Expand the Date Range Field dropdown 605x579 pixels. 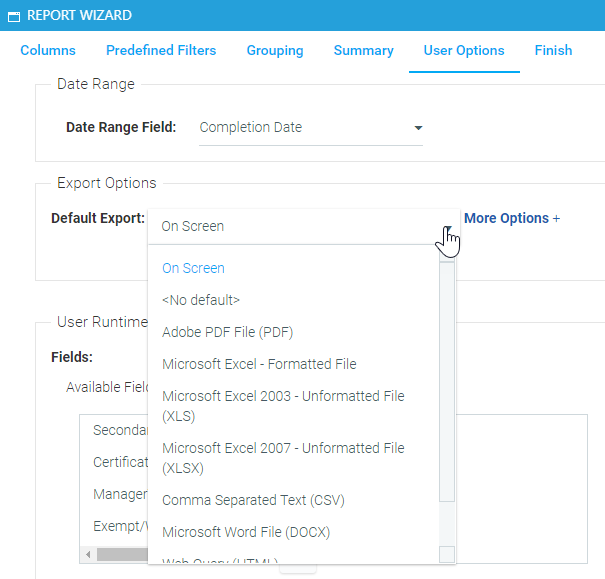(x=418, y=128)
